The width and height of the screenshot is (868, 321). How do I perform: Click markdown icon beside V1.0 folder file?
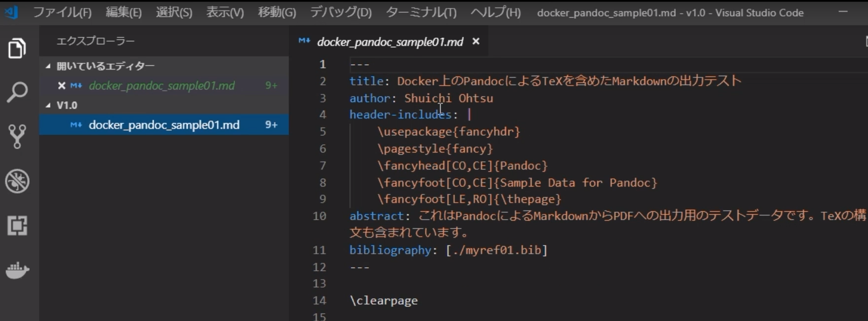(x=76, y=124)
